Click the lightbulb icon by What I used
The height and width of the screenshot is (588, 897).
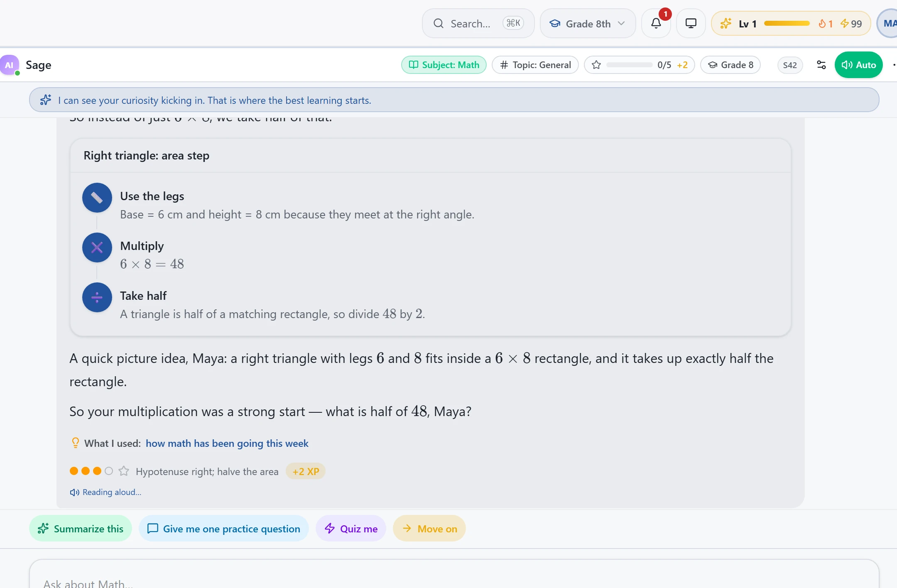tap(75, 443)
